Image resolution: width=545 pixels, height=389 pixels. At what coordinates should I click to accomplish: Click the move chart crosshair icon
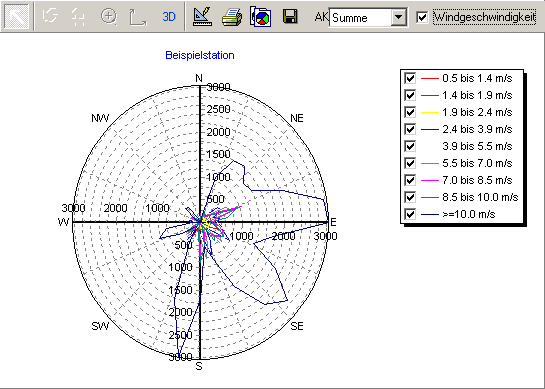78,16
